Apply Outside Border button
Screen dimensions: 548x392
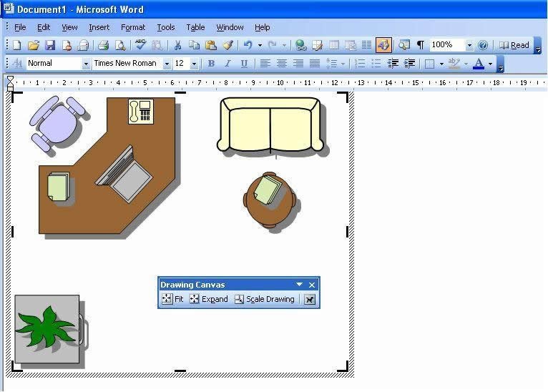pos(429,64)
